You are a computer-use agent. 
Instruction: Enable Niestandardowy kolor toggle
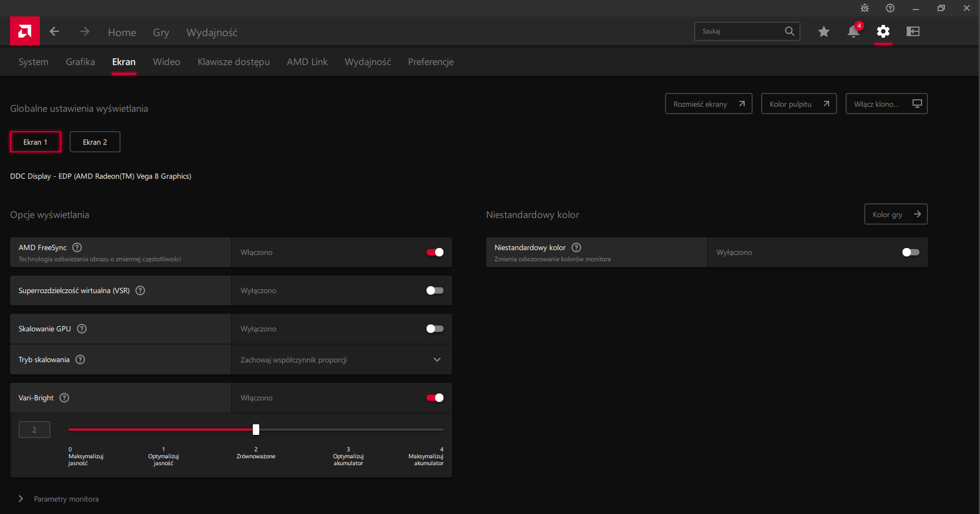point(911,252)
